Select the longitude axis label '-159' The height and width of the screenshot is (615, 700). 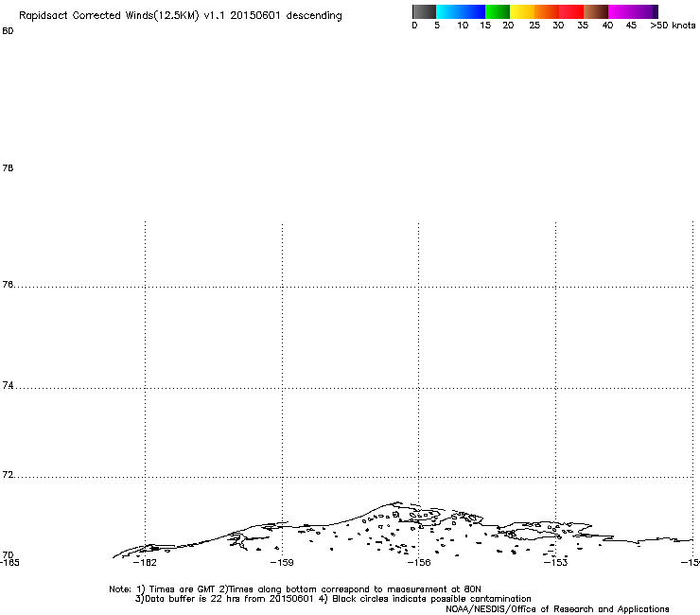click(x=282, y=562)
